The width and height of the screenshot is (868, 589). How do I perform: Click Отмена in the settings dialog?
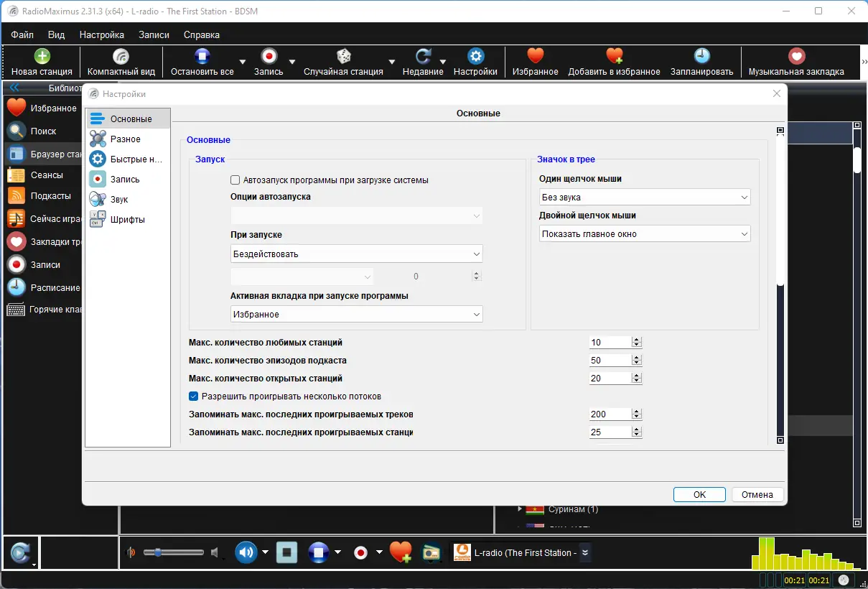point(757,494)
